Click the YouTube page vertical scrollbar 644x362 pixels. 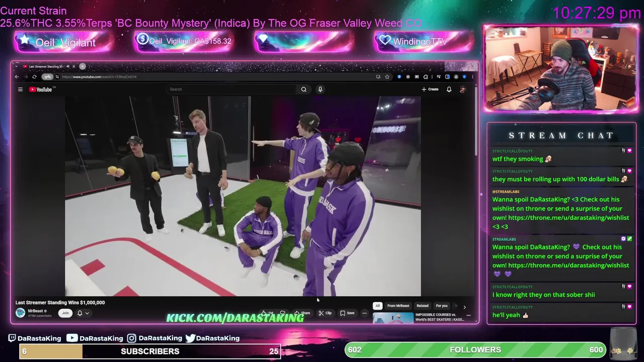tap(476, 121)
